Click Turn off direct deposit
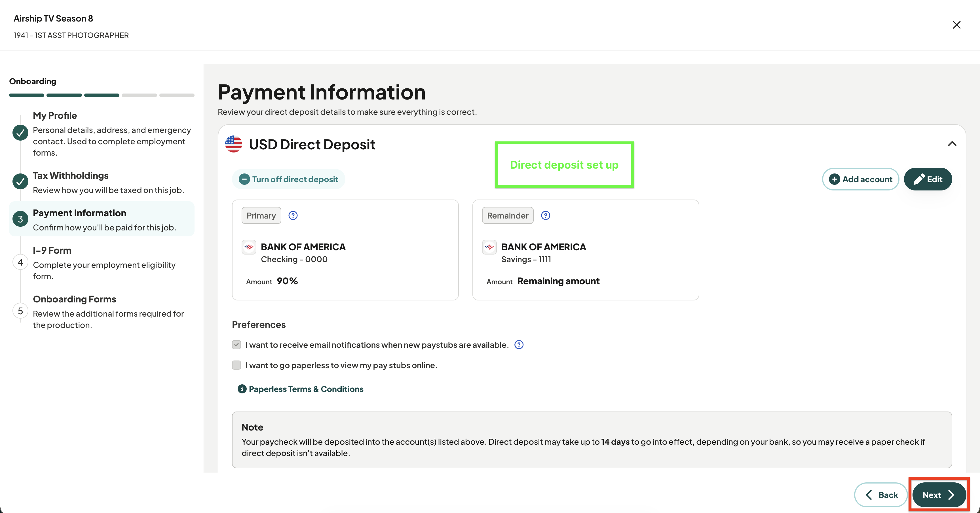Viewport: 980px width, 513px height. coord(288,179)
